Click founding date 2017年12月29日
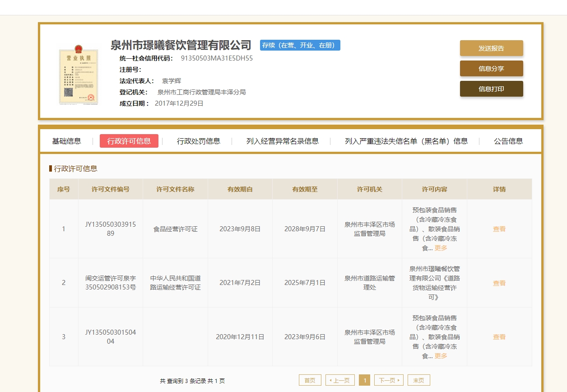Image resolution: width=567 pixels, height=392 pixels. click(x=179, y=103)
